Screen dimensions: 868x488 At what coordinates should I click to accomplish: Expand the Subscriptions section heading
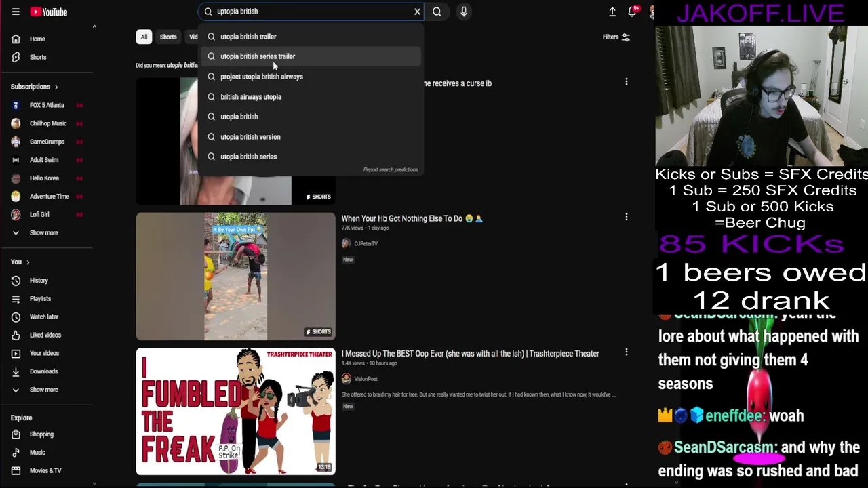click(35, 87)
